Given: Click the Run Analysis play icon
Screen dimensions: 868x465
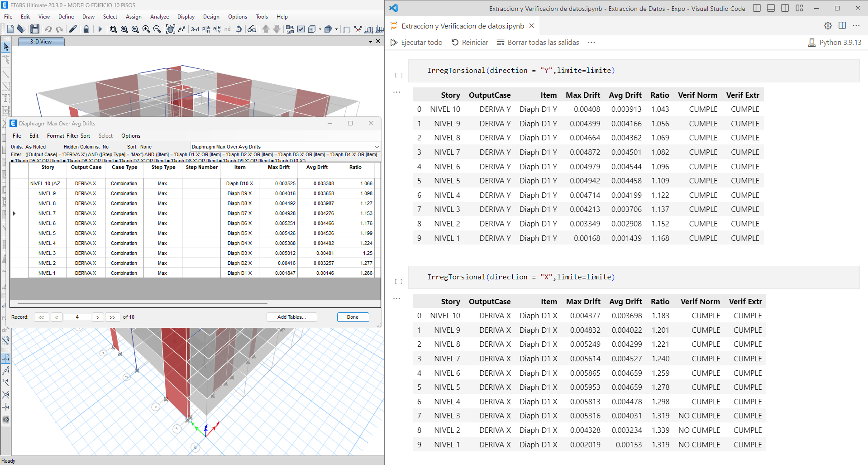Looking at the screenshot, I should [x=100, y=29].
